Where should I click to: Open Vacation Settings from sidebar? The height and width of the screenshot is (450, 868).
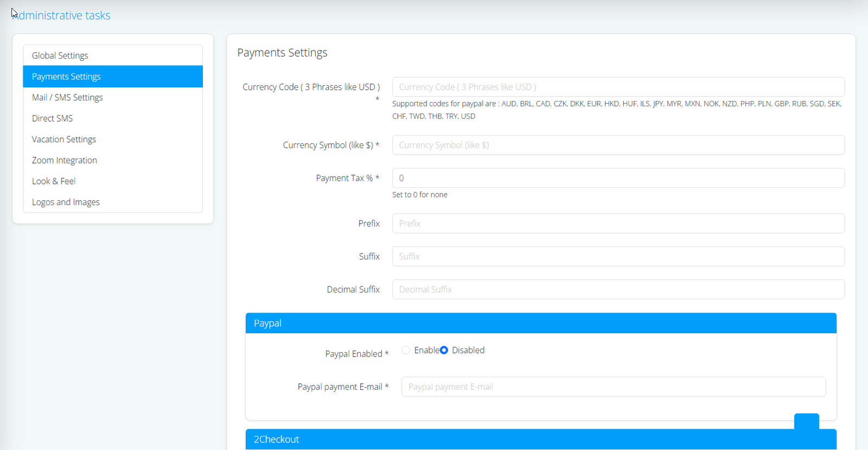coord(64,140)
